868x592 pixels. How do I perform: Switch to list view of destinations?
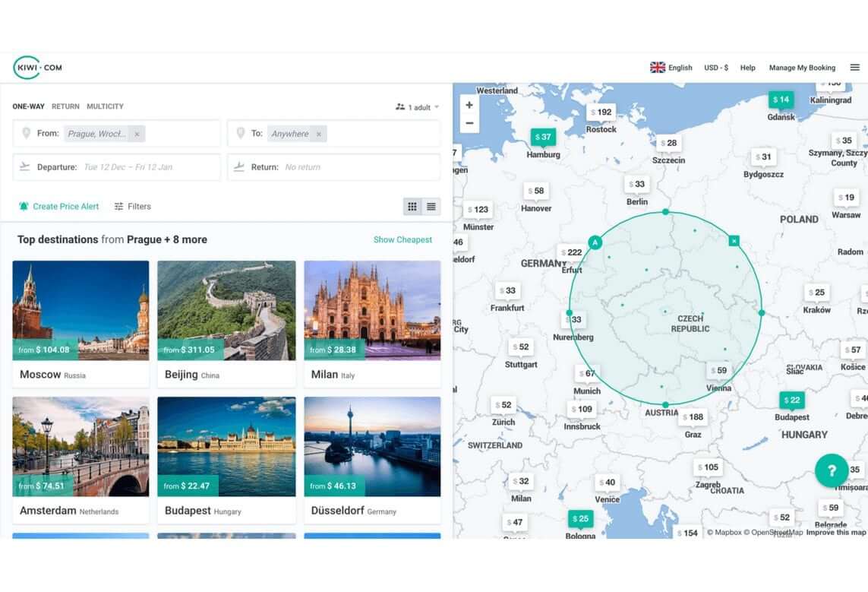[x=431, y=207]
